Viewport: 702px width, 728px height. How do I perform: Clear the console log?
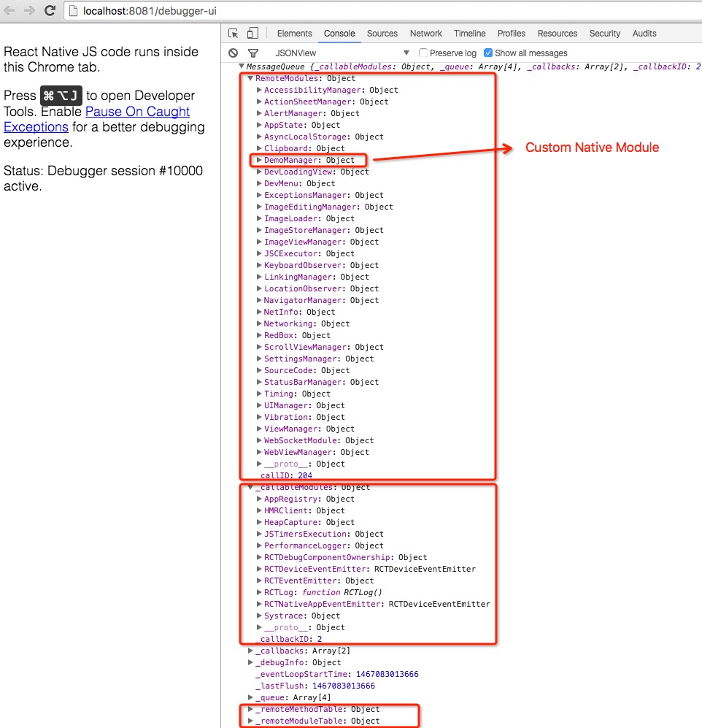tap(234, 53)
